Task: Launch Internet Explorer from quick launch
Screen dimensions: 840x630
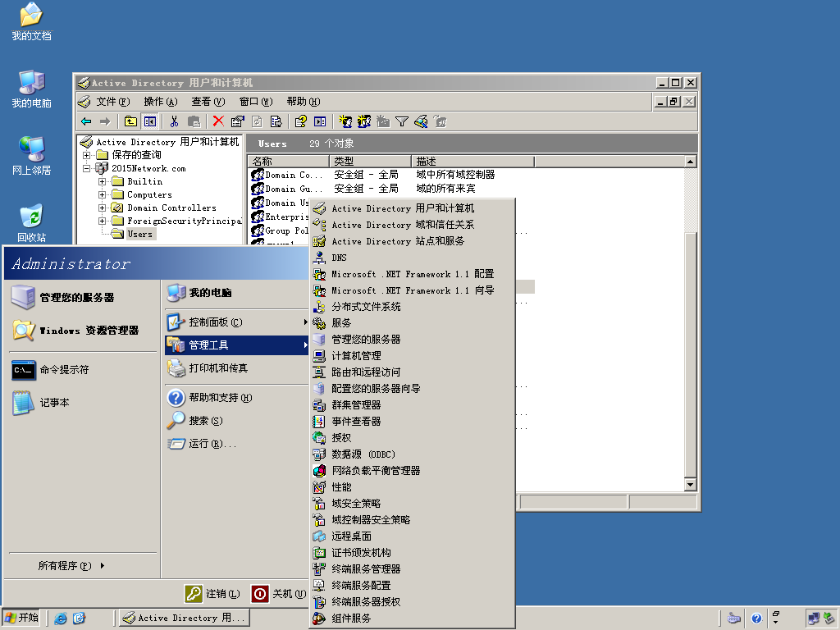Action: click(61, 619)
